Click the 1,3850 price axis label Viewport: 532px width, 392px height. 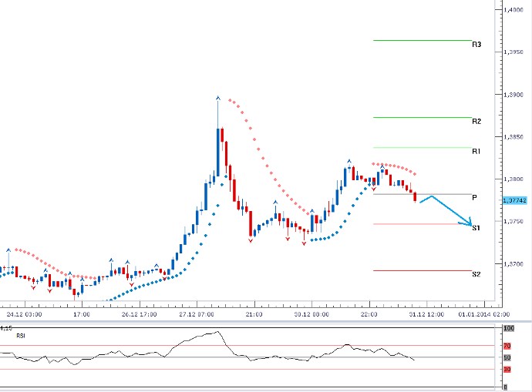pyautogui.click(x=513, y=137)
